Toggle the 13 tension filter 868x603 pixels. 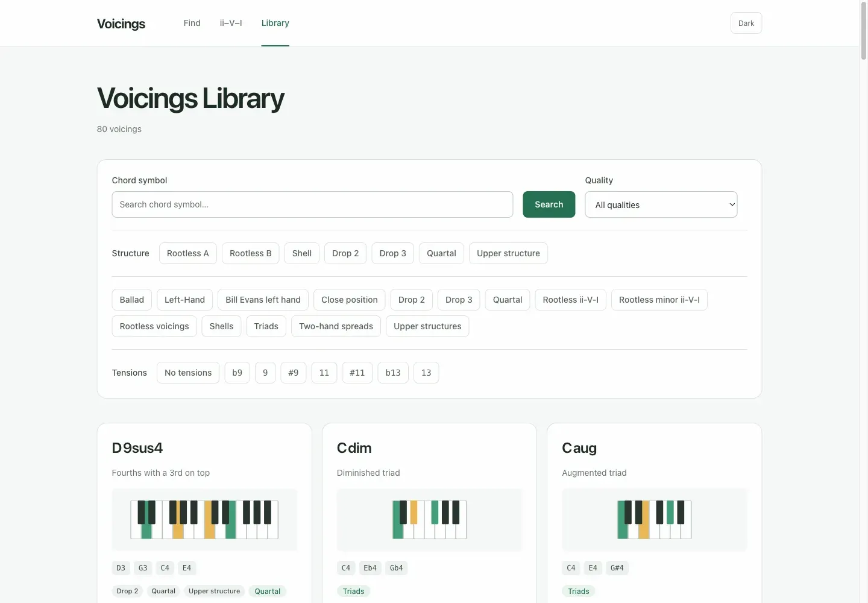426,373
